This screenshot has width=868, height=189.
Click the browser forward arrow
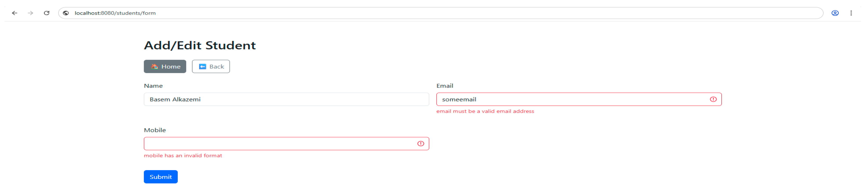[x=30, y=13]
